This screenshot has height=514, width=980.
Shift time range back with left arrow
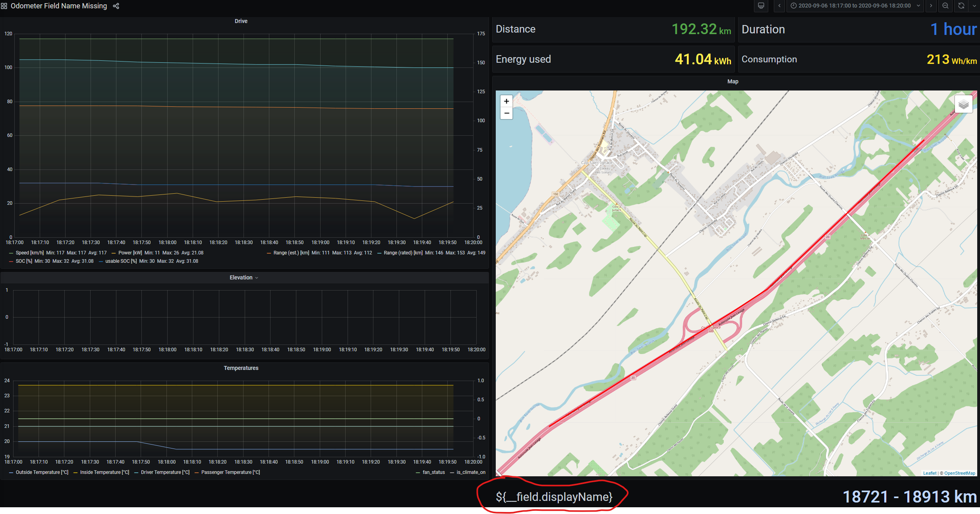[779, 6]
